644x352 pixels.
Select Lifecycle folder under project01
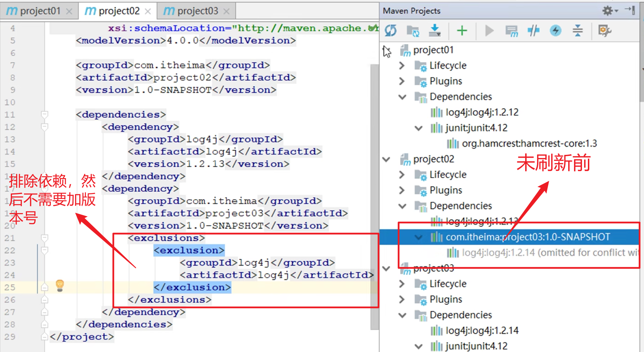[x=448, y=65]
